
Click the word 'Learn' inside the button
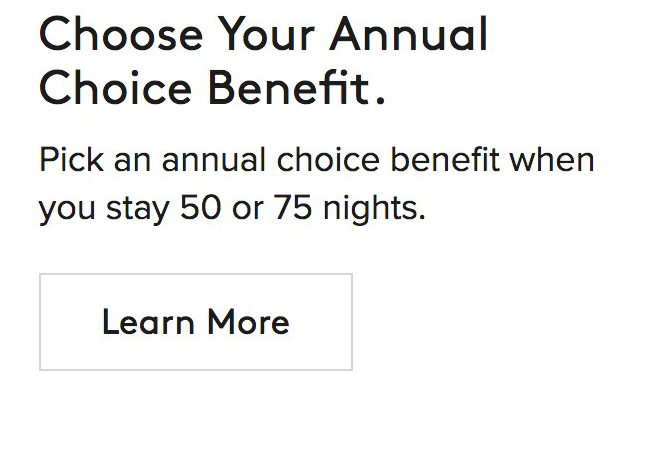point(148,322)
